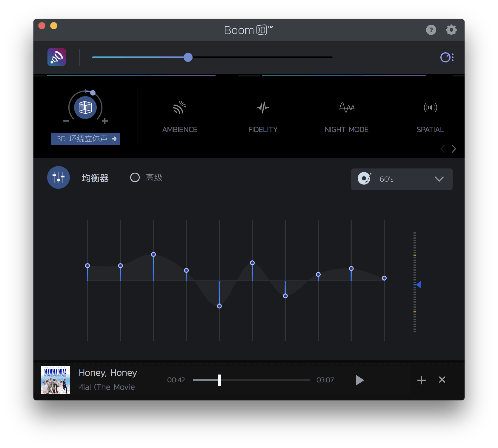Click the 均衡器 equalizer label
Screen dimensions: 498x448
click(x=95, y=178)
